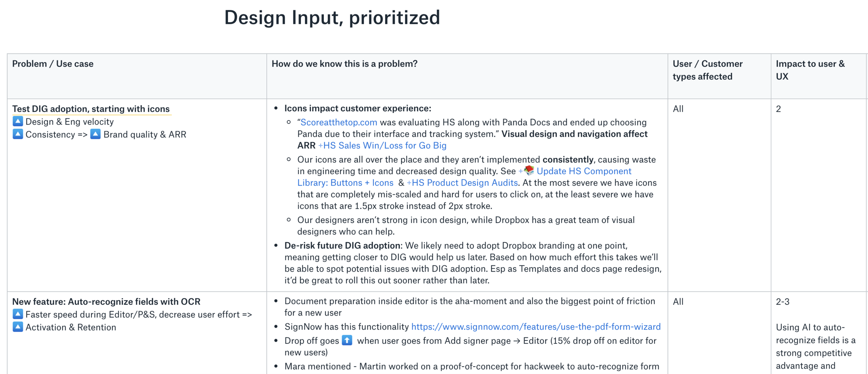Click the impact cell containing 2-3
The width and height of the screenshot is (868, 374).
tap(783, 302)
